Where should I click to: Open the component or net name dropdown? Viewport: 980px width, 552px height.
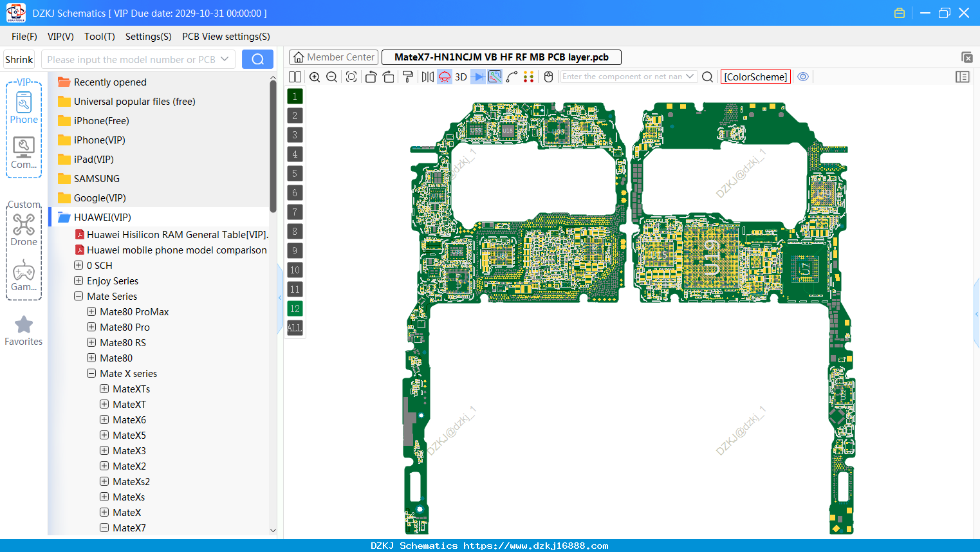click(x=690, y=77)
